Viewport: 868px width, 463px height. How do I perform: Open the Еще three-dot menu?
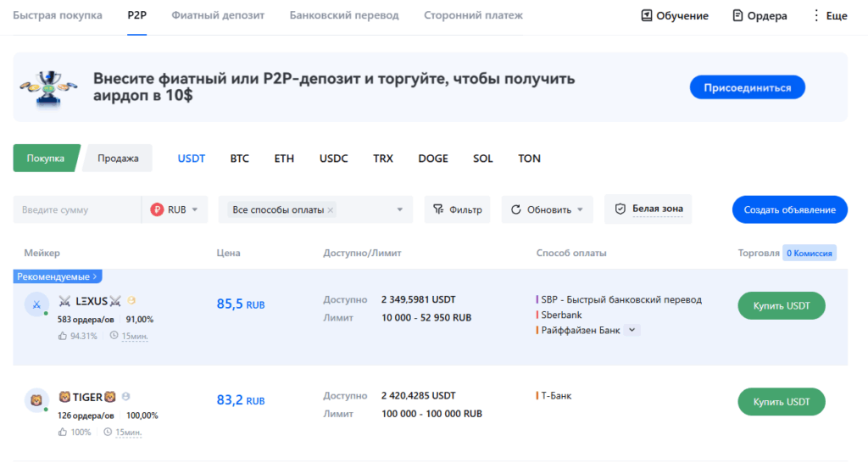click(x=816, y=15)
